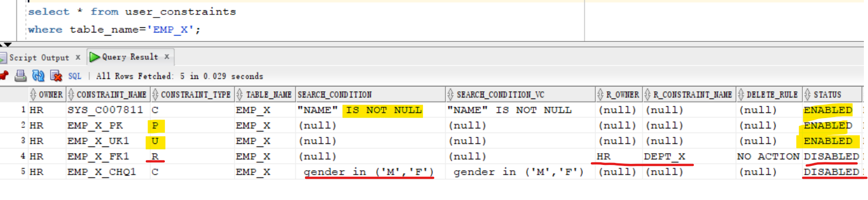This screenshot has height=200, width=868.
Task: Click the SEARCH_CONDITION column header
Action: click(x=370, y=95)
